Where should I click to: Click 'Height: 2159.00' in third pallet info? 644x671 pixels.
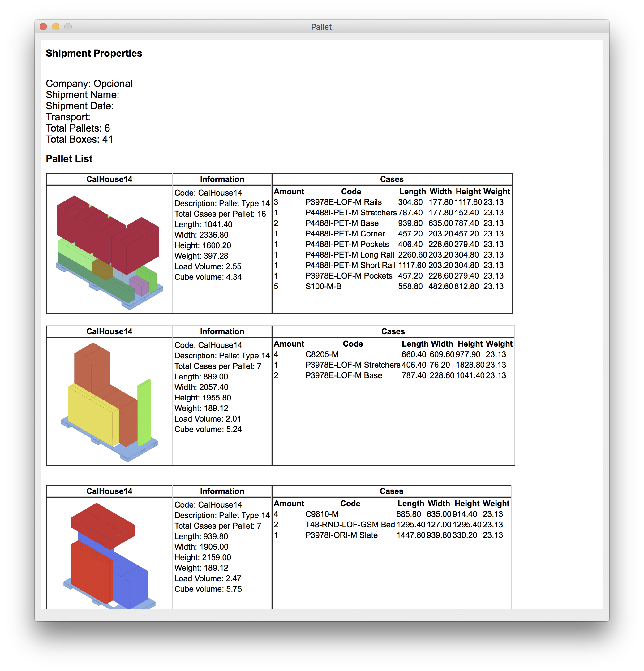(203, 557)
